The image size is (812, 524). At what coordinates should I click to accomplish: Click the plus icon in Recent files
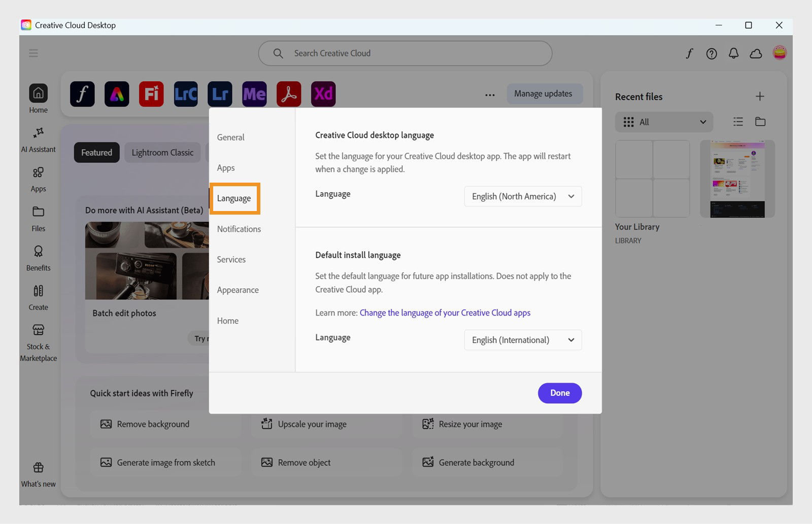tap(760, 96)
